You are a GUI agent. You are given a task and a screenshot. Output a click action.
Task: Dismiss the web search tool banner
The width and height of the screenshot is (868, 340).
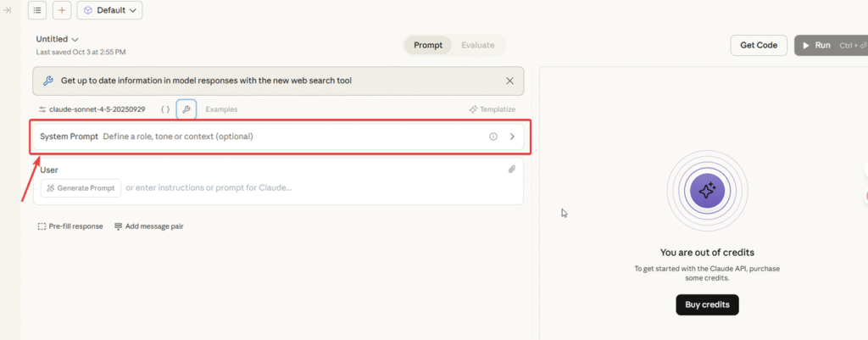[509, 81]
